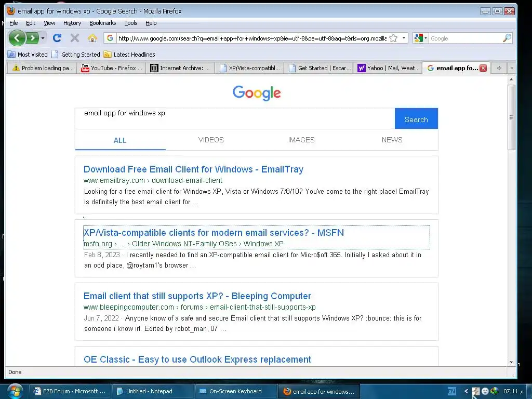
Task: Go back using the green Back arrow
Action: click(x=17, y=38)
